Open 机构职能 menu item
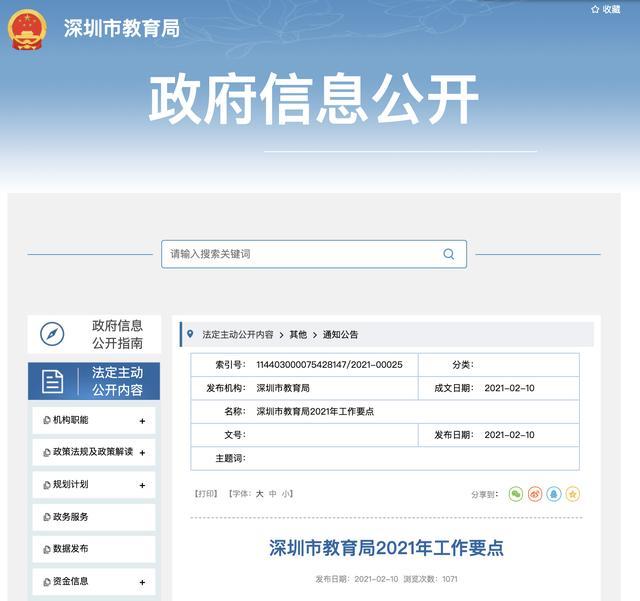 point(94,420)
